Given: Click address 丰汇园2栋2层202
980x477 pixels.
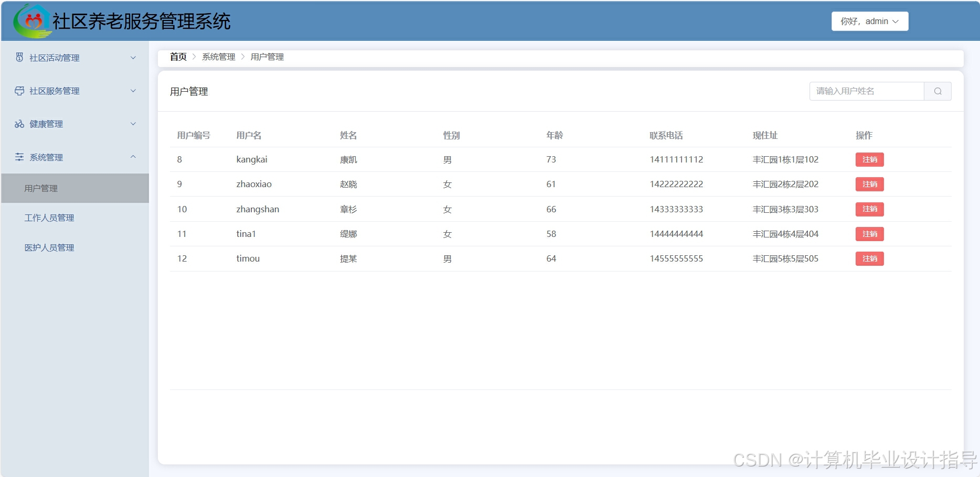Looking at the screenshot, I should tap(785, 184).
